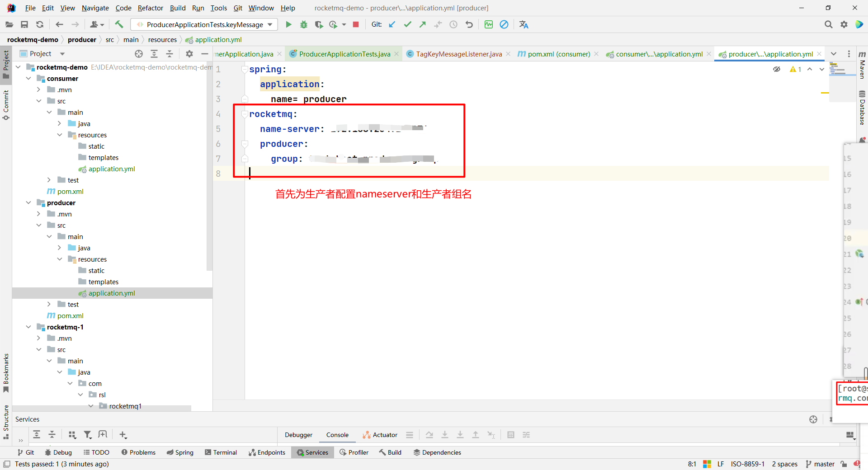Toggle read-only lock in status bar
This screenshot has height=470, width=868.
(x=844, y=464)
